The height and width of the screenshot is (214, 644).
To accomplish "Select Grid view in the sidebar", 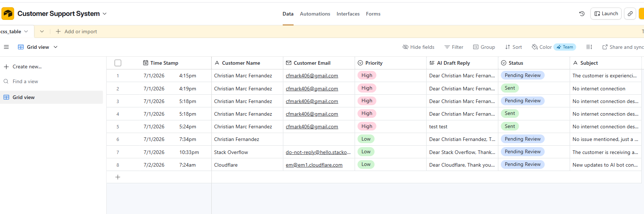I will pyautogui.click(x=51, y=97).
